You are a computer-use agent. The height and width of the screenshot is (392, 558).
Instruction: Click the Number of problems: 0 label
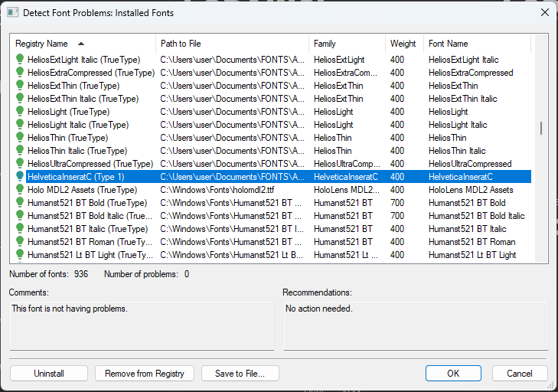[147, 274]
